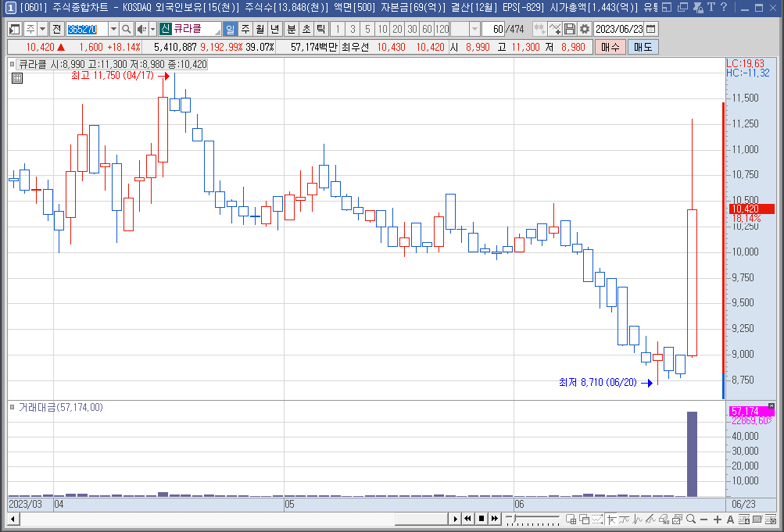
Task: Choose the 5 interval button
Action: tap(367, 30)
